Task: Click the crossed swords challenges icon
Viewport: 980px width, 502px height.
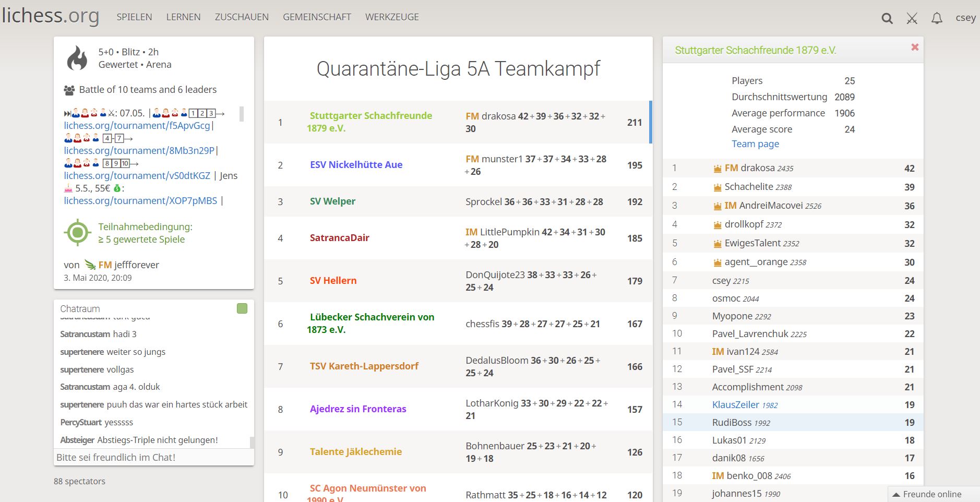Action: 912,19
